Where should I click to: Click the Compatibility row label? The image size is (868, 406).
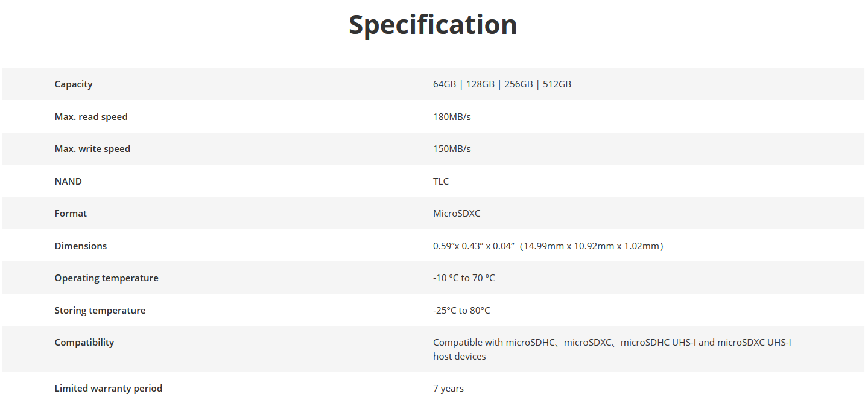coord(84,343)
